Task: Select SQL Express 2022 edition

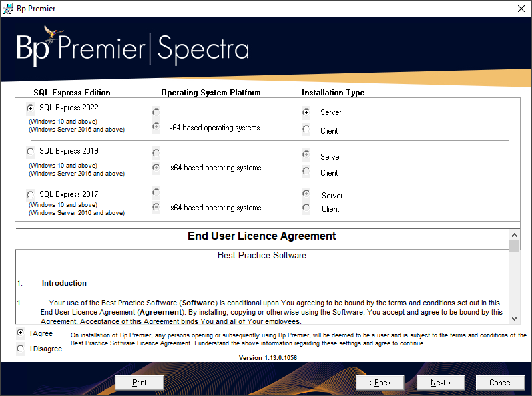Action: pos(31,108)
